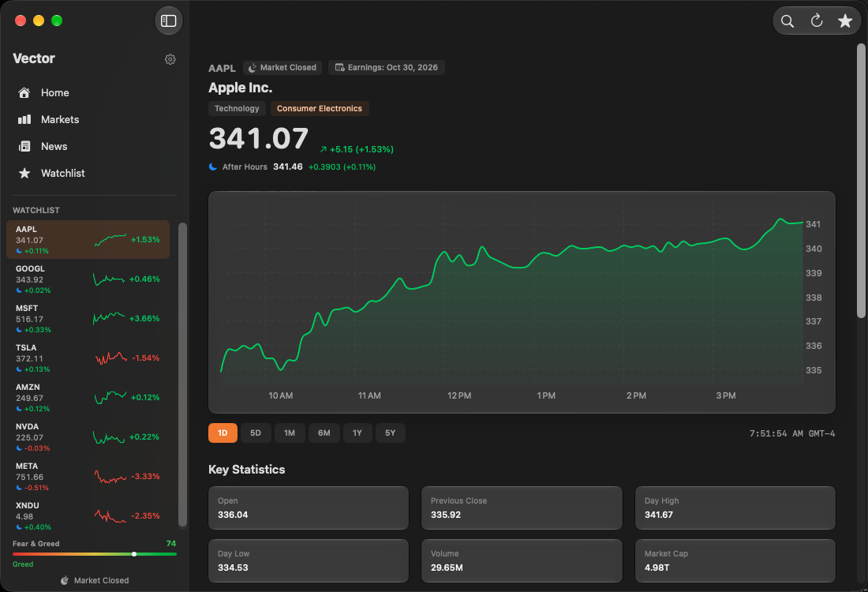Click the Consumer Electronics tag

(x=320, y=109)
